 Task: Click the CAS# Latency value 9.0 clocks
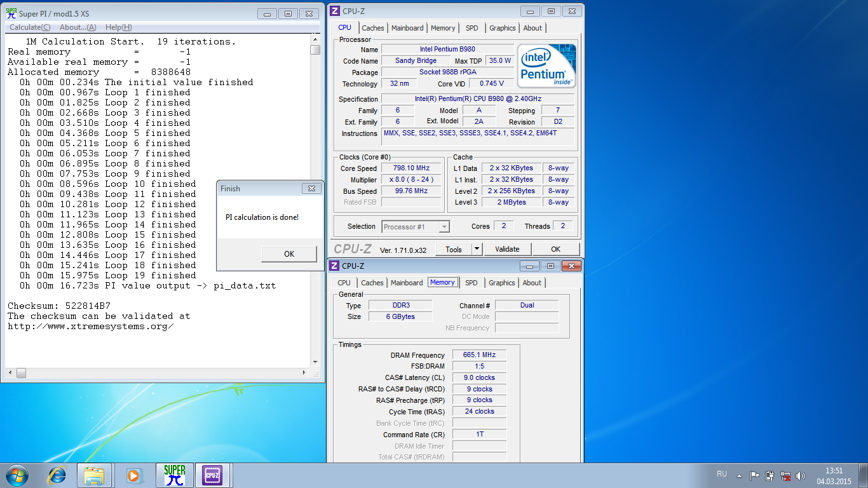tap(479, 377)
